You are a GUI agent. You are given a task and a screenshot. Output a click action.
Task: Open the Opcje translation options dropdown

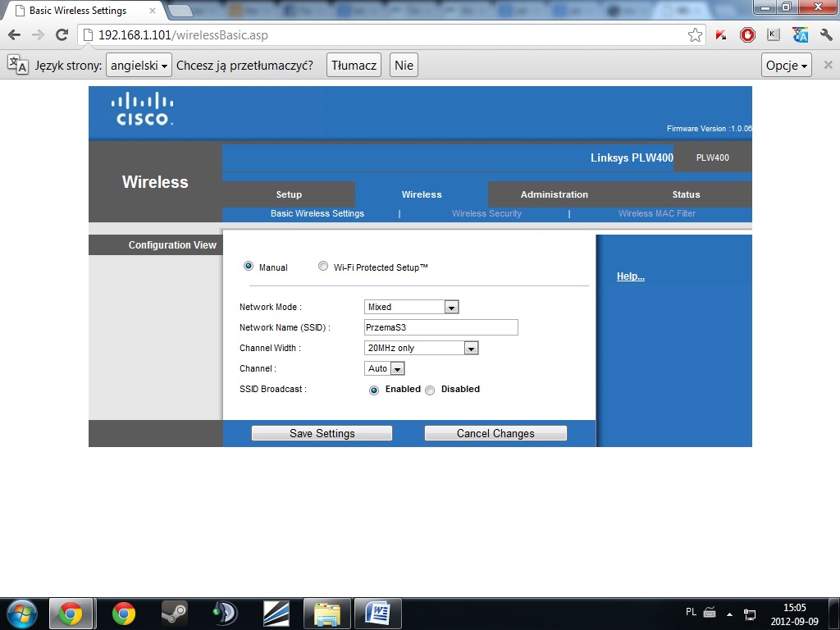pyautogui.click(x=786, y=66)
